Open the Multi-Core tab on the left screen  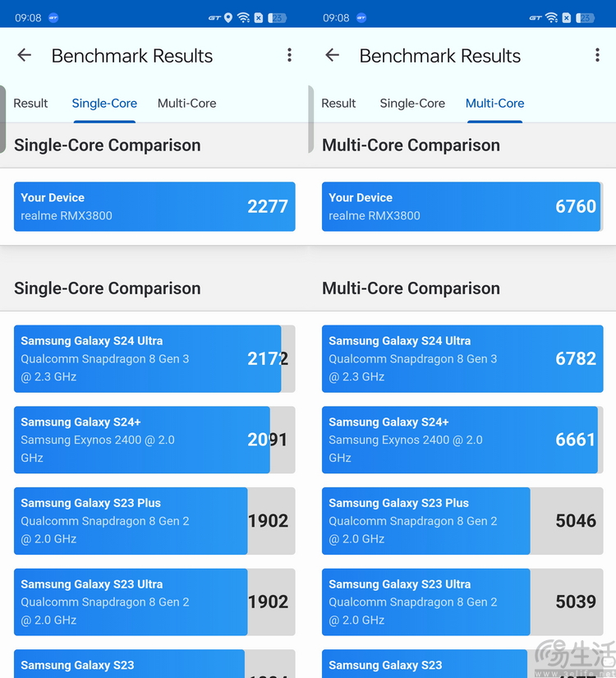click(186, 104)
